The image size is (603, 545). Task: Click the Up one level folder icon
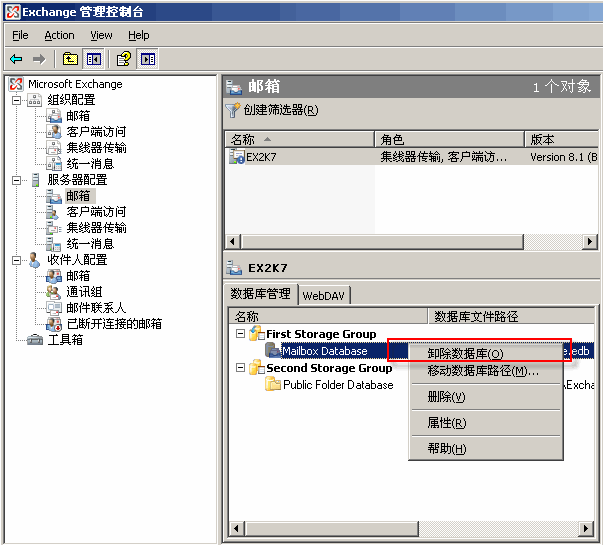tap(70, 59)
